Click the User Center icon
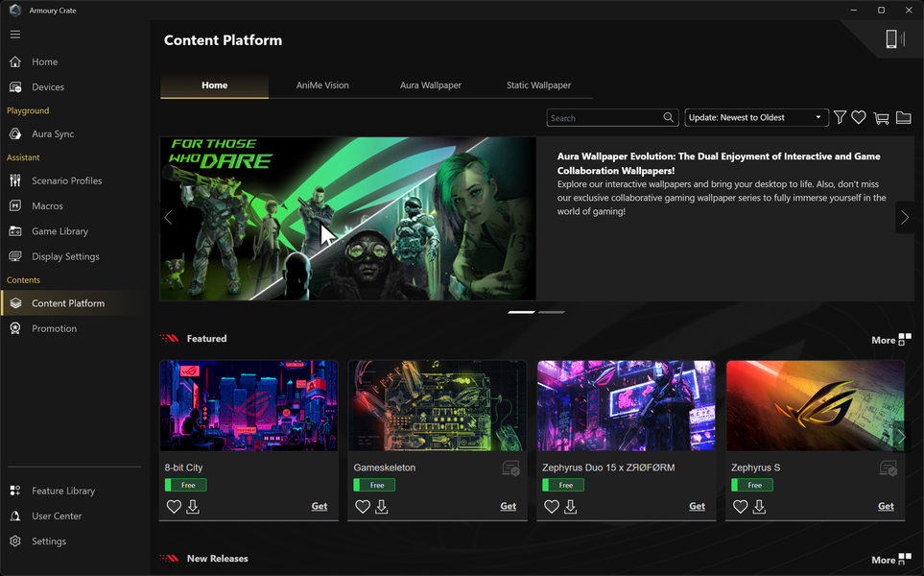 tap(15, 516)
